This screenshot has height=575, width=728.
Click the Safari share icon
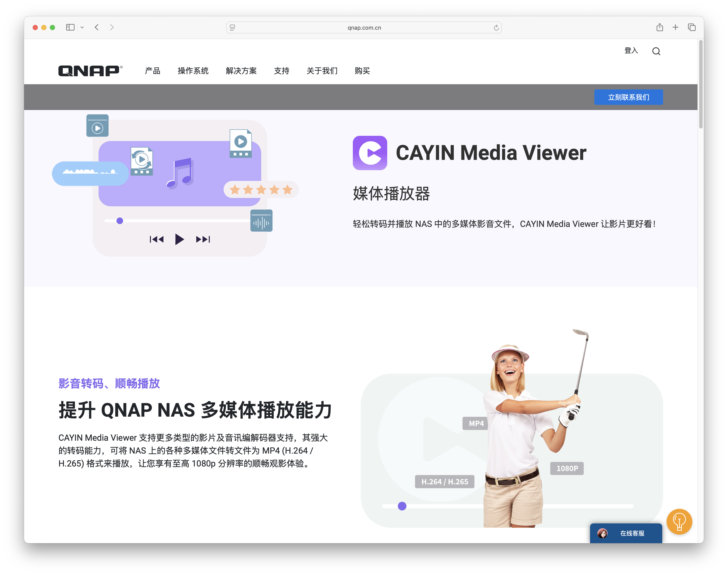tap(659, 27)
